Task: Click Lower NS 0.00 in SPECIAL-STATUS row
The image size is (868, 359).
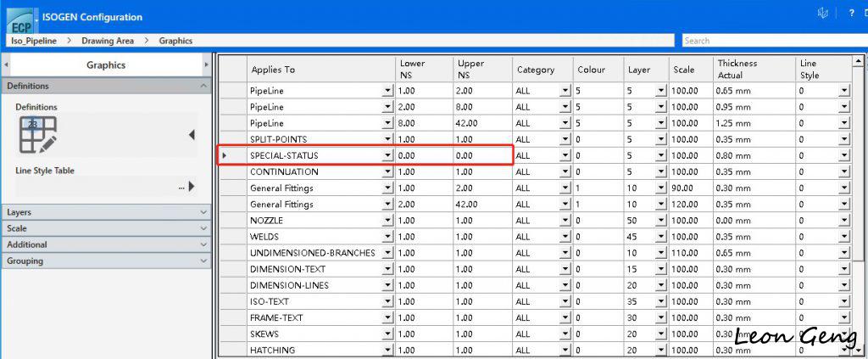Action: [x=424, y=156]
